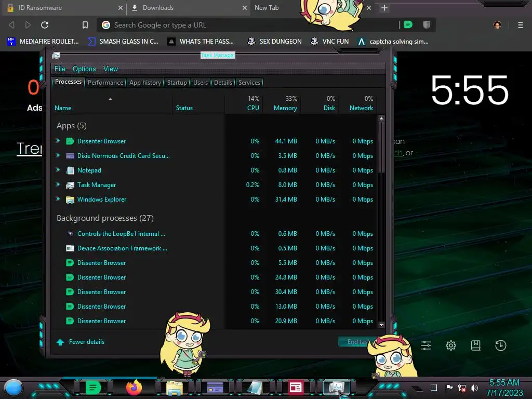Sort processes by Network column header

pyautogui.click(x=358, y=103)
